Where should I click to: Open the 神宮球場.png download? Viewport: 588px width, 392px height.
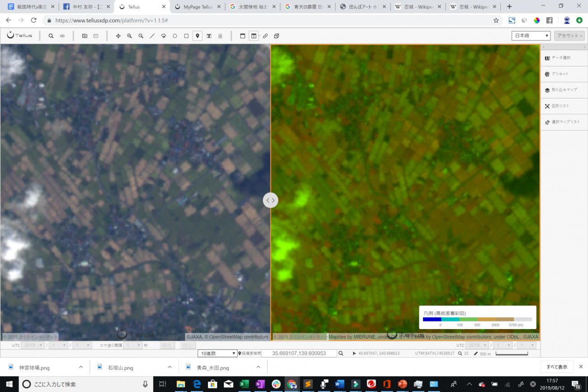click(x=34, y=368)
